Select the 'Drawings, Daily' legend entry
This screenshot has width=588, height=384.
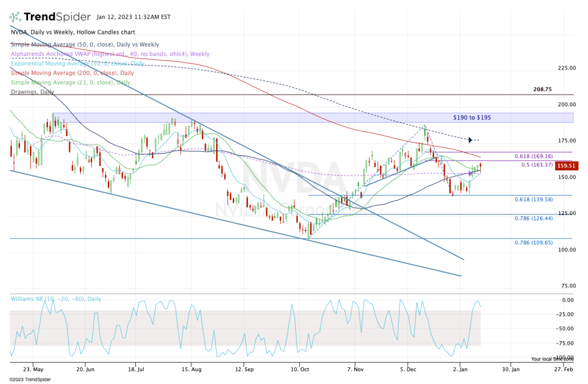pos(32,92)
